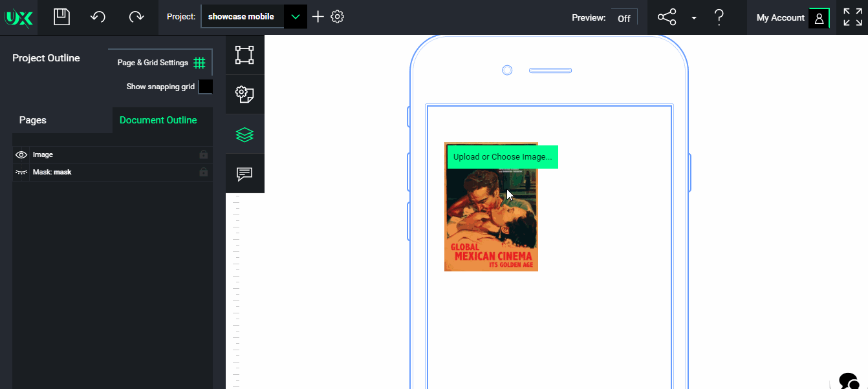The width and height of the screenshot is (868, 389).
Task: Click Upload or Choose Image button
Action: pyautogui.click(x=503, y=157)
